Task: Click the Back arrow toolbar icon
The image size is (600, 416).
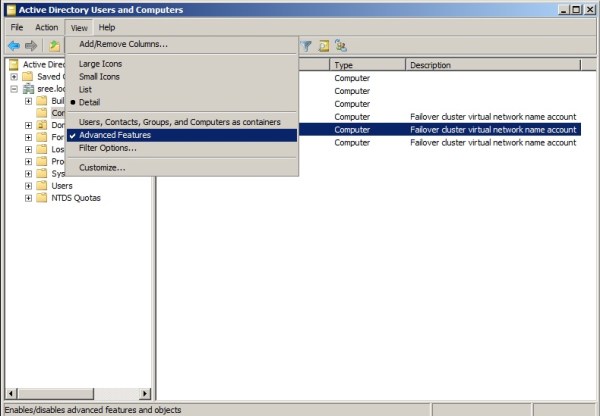Action: click(x=13, y=46)
